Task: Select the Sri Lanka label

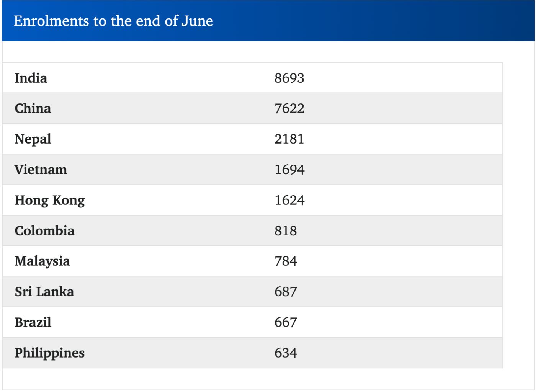Action: click(x=44, y=292)
